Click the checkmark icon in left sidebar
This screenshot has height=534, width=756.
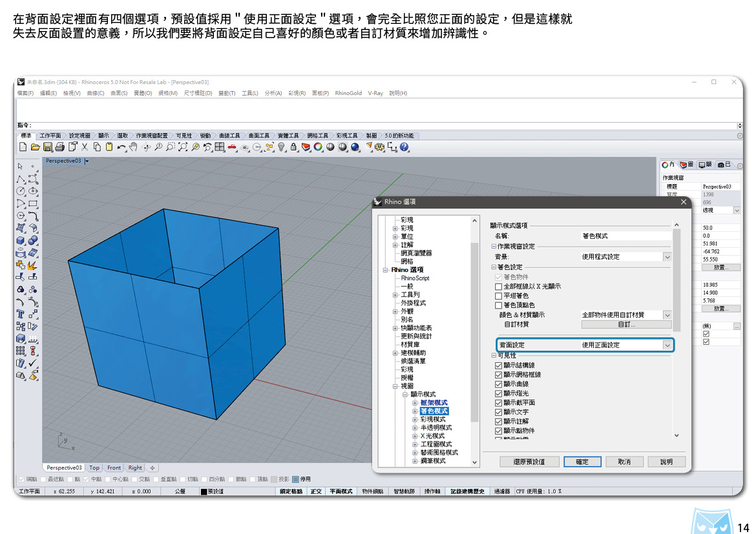click(33, 363)
